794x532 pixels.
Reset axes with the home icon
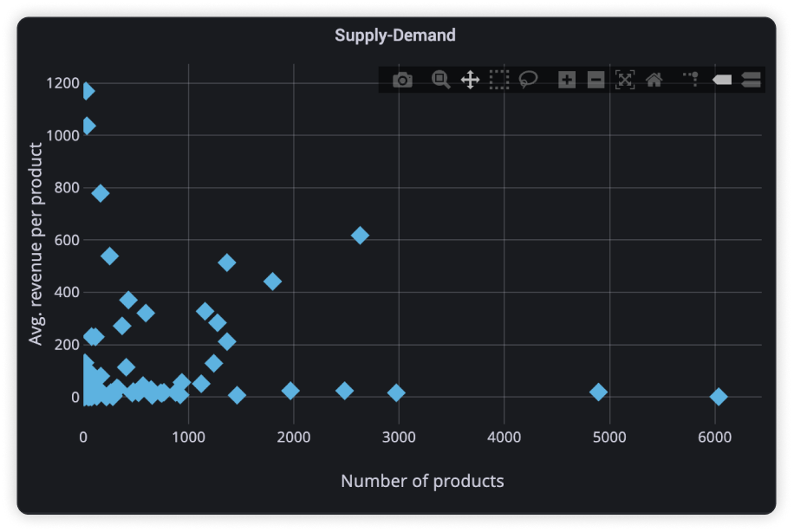[x=654, y=81]
